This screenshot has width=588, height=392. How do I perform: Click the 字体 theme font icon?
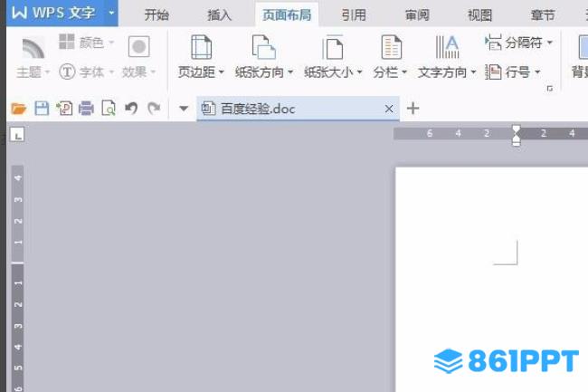point(67,72)
